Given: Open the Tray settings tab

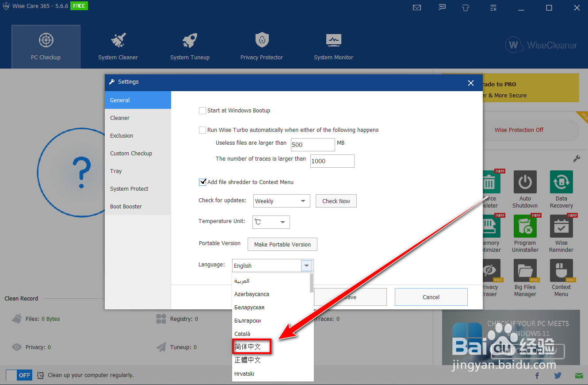Looking at the screenshot, I should coord(137,171).
